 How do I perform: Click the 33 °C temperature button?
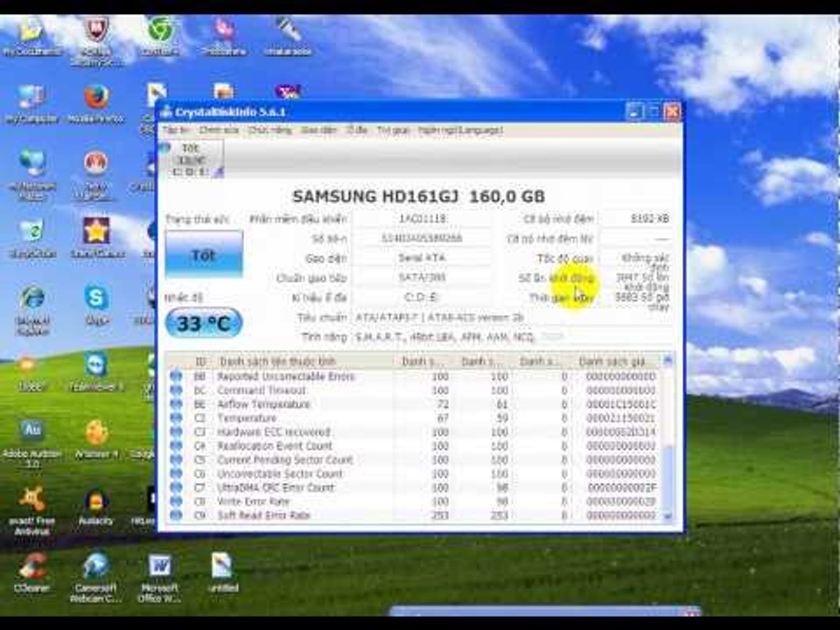pos(204,323)
